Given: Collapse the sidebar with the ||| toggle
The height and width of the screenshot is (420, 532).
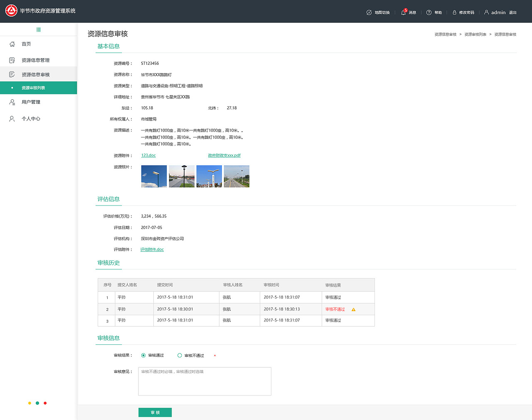Looking at the screenshot, I should (x=38, y=29).
